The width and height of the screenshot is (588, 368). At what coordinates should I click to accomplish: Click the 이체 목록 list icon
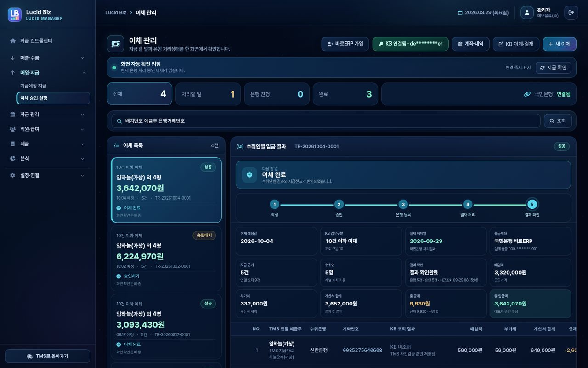pos(116,145)
